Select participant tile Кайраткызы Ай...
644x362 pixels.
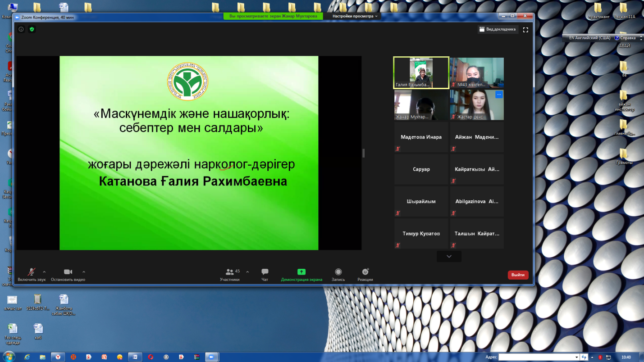(477, 169)
